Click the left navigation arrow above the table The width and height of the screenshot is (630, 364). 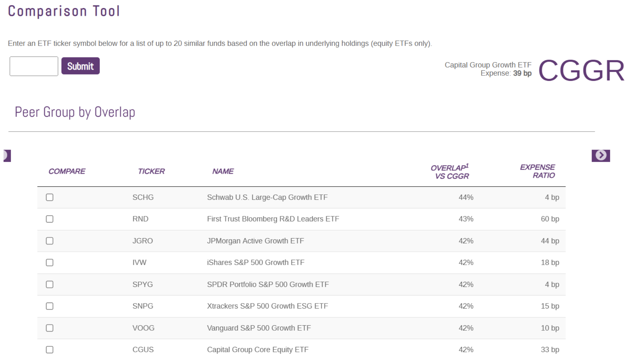6,155
